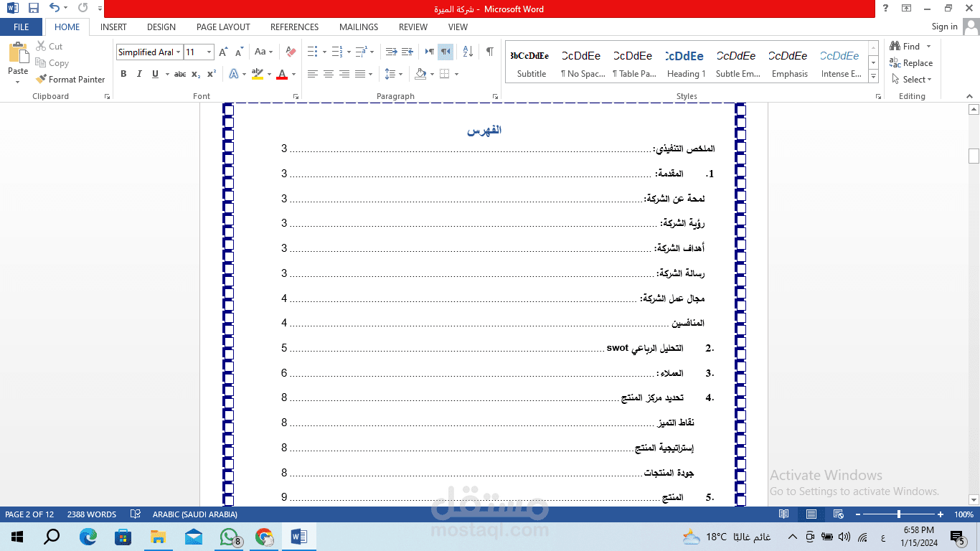Toggle Left-to-Right text direction
Image resolution: width=980 pixels, height=551 pixels.
click(x=430, y=52)
